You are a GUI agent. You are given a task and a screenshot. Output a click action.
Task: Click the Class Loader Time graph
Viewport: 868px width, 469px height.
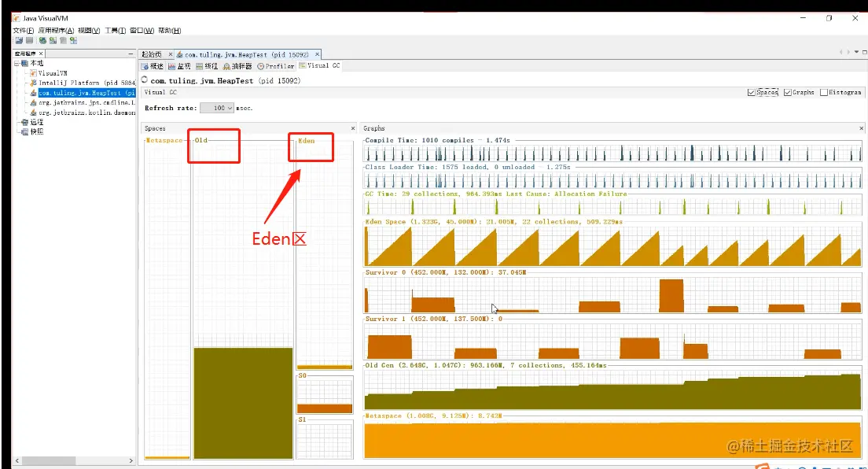[612, 179]
